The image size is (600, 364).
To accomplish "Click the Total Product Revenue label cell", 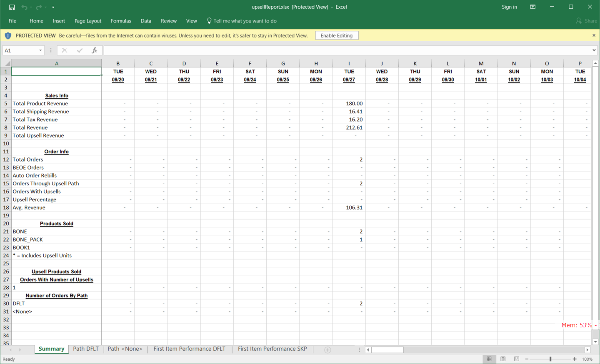I will (56, 104).
